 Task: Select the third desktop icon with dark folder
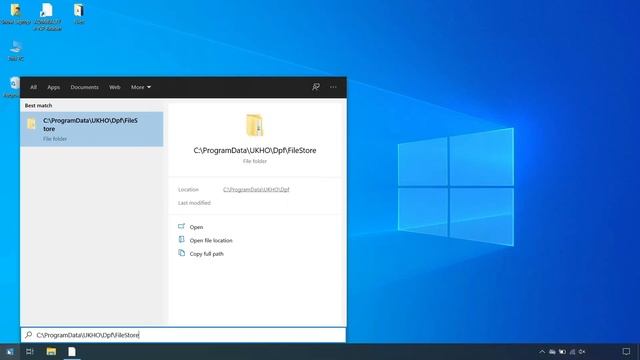79,14
